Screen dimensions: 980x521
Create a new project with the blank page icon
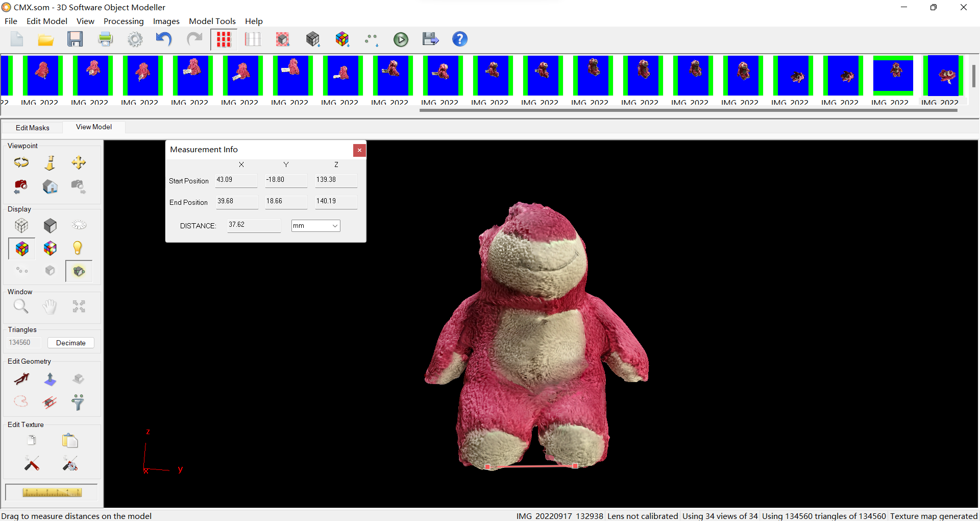17,39
